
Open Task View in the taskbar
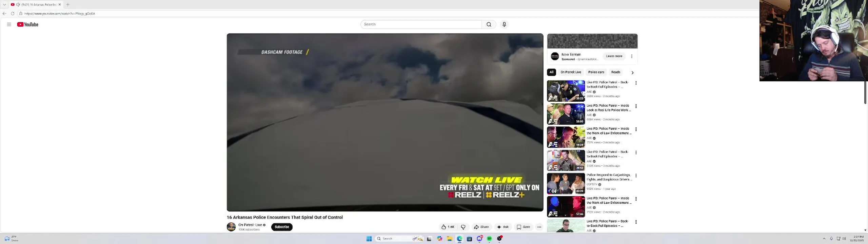[x=429, y=239]
